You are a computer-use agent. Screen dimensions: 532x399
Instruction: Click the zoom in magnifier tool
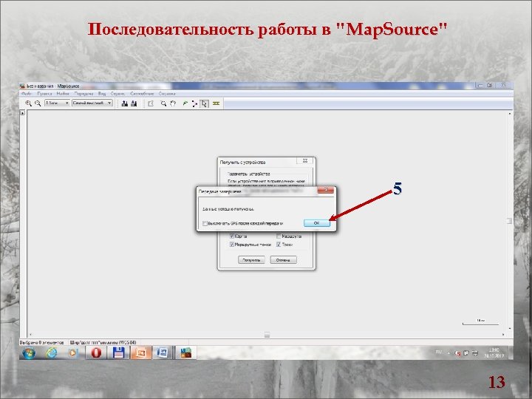[29, 103]
